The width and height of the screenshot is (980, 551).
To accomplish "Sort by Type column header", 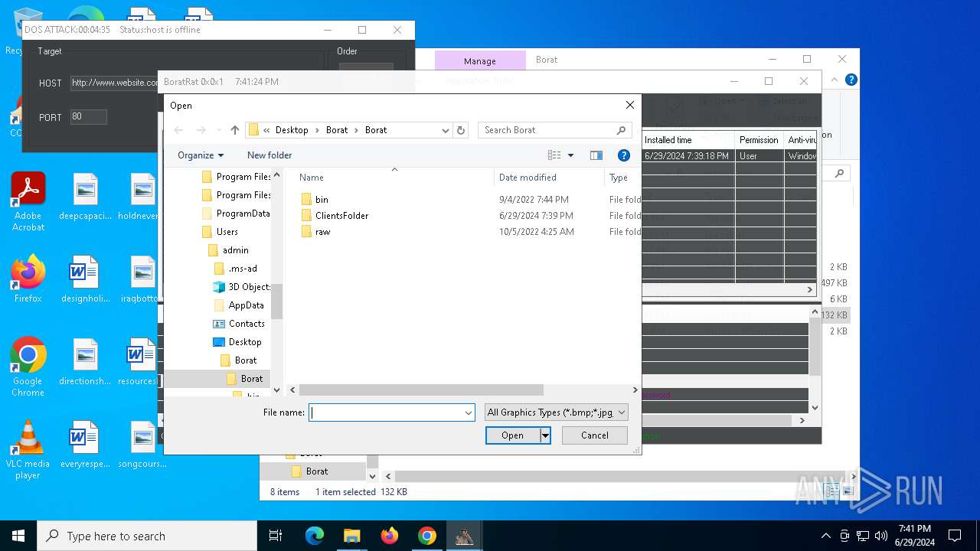I will pos(619,178).
